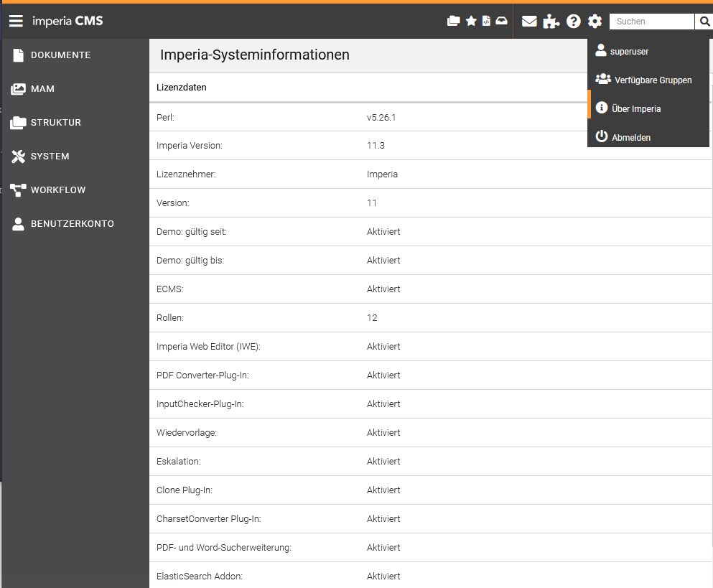Viewport: 713px width, 588px height.
Task: Click 'CharsetConverter Plug-In:' label
Action: click(x=209, y=519)
